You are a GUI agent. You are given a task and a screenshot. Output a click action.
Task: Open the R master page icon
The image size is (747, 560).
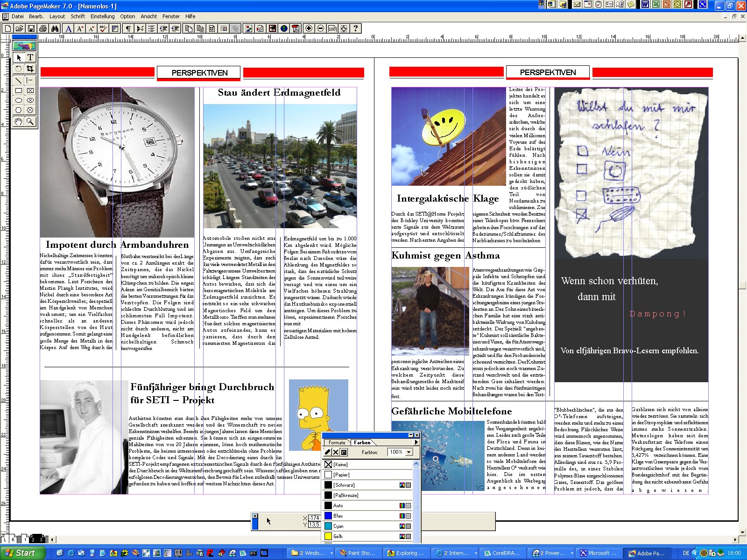pyautogui.click(x=14, y=539)
